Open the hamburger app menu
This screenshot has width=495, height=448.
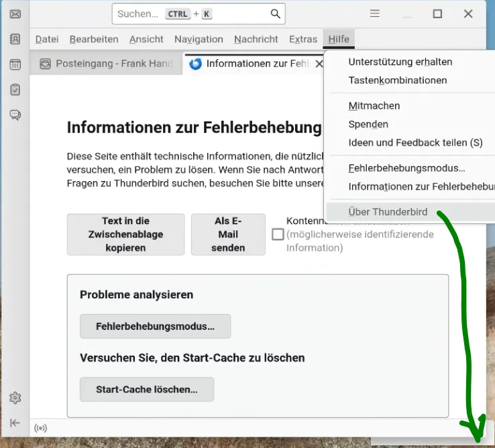(x=375, y=13)
